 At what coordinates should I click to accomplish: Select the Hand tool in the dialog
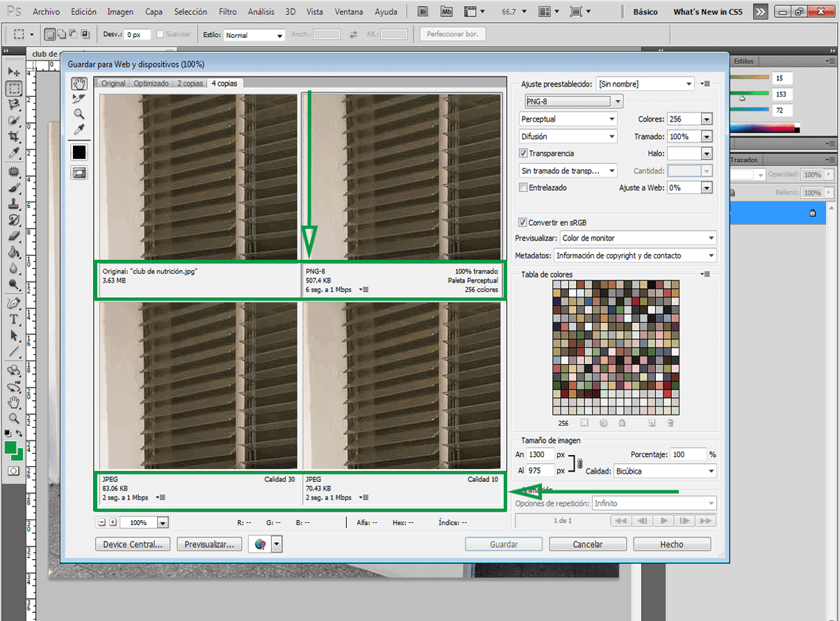click(x=79, y=83)
